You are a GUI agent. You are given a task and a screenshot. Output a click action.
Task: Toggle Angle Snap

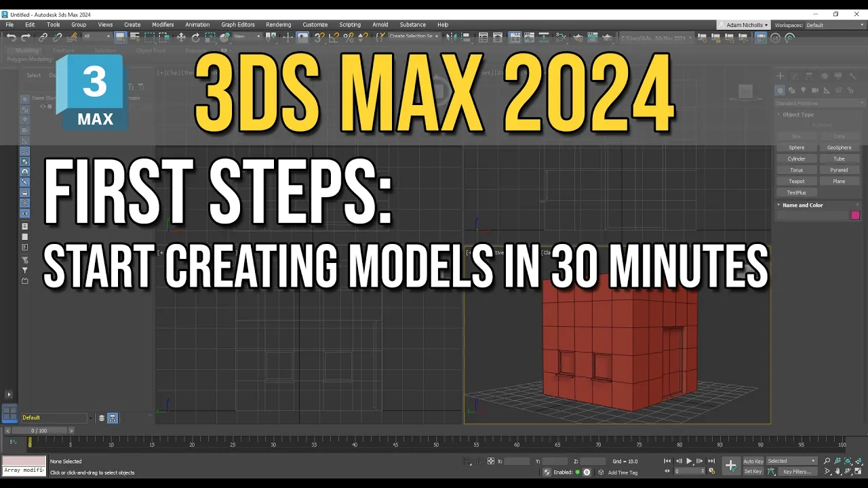[x=334, y=37]
